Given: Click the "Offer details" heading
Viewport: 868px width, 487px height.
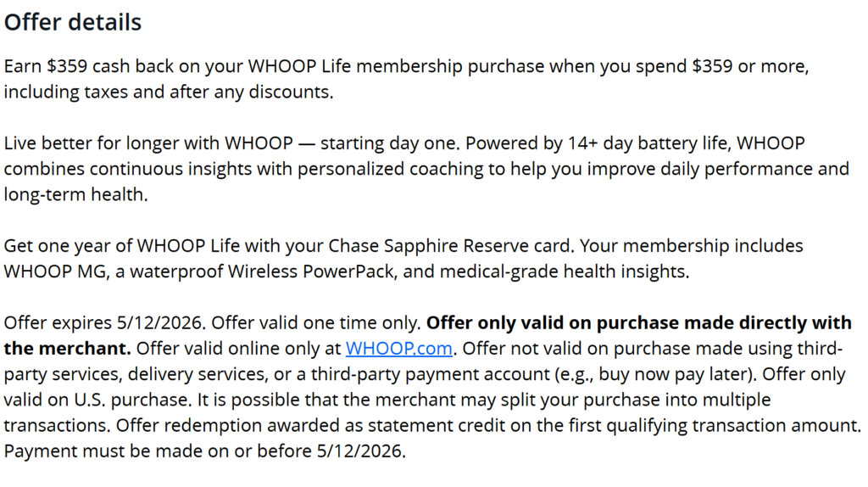Looking at the screenshot, I should pyautogui.click(x=73, y=22).
